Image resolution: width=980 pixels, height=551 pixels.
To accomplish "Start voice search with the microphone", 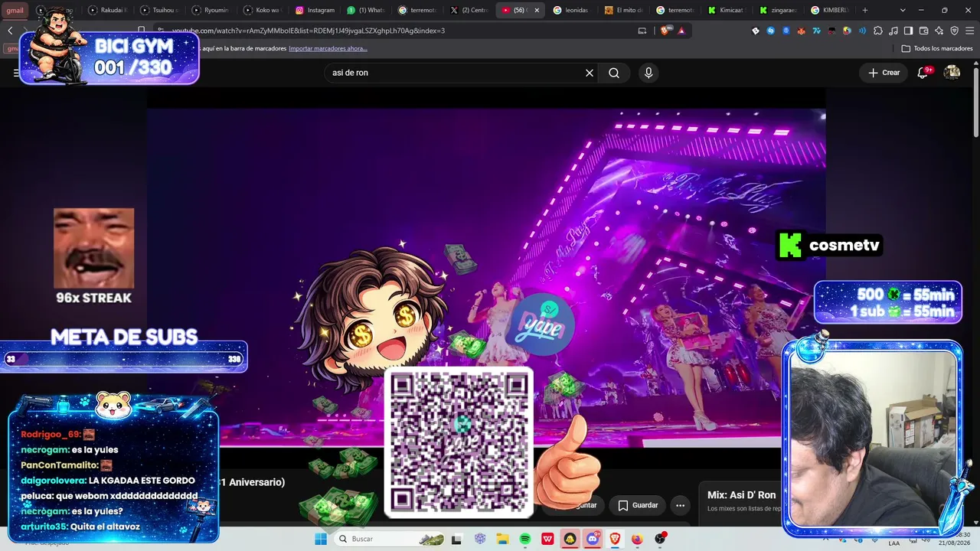I will tap(648, 73).
